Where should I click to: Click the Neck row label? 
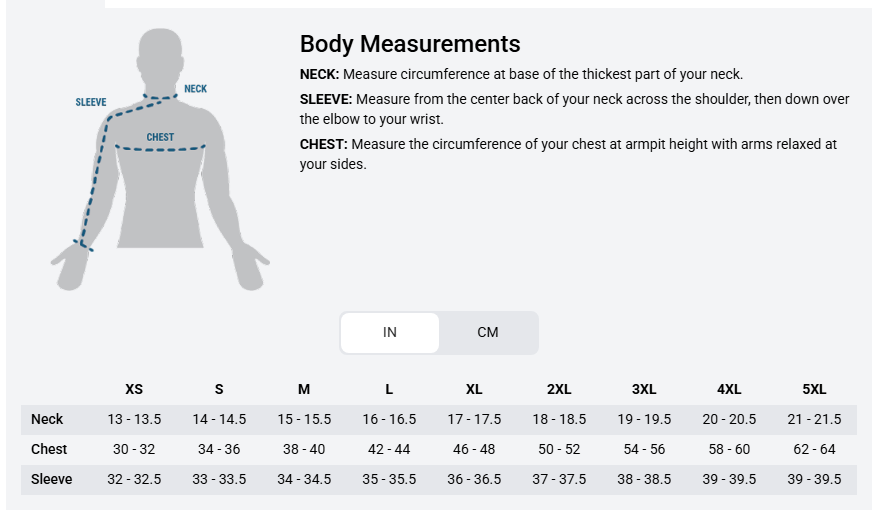pyautogui.click(x=47, y=419)
